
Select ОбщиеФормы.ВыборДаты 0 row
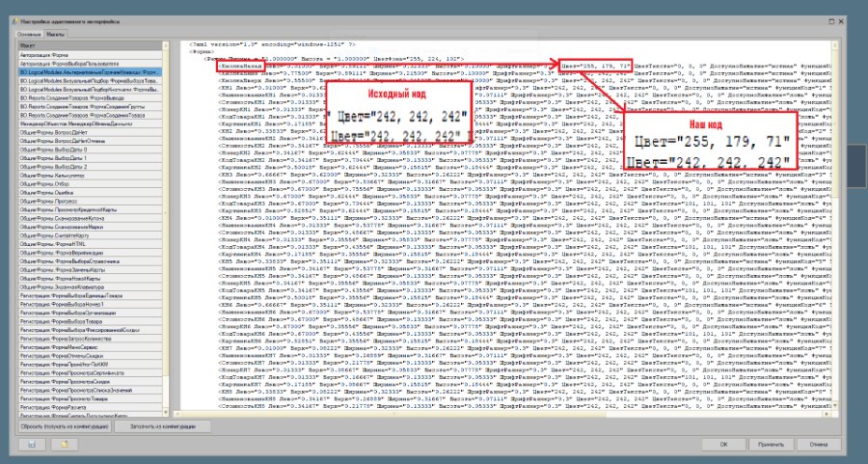click(91, 150)
